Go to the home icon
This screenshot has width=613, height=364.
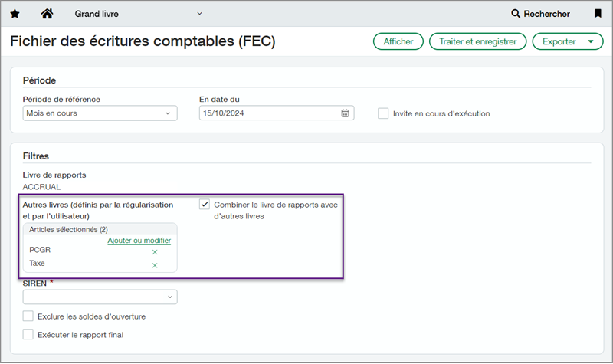[x=48, y=14]
